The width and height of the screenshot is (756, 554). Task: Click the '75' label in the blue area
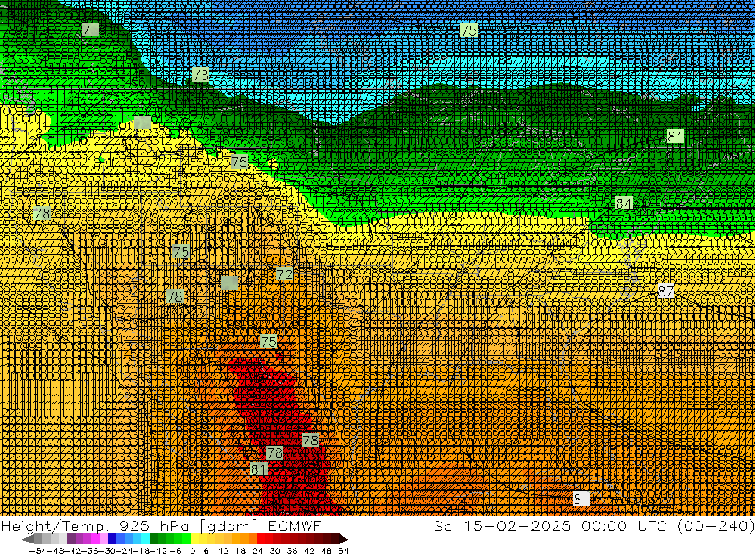point(469,30)
